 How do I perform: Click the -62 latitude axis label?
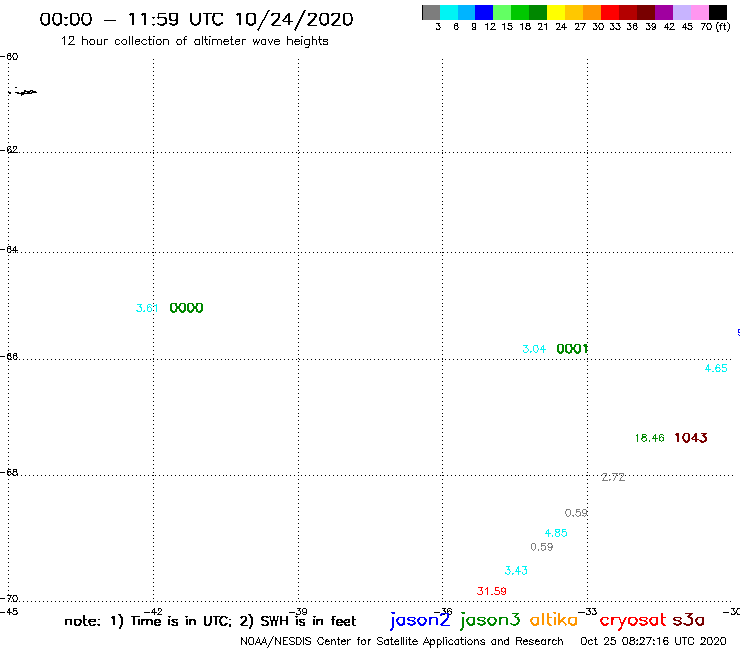coord(10,150)
